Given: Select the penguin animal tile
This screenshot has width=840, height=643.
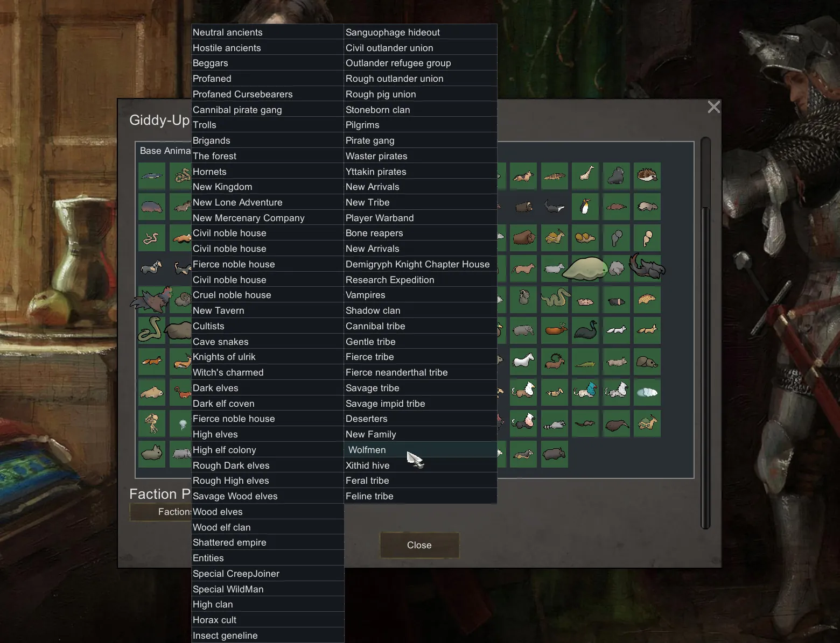Looking at the screenshot, I should (585, 207).
